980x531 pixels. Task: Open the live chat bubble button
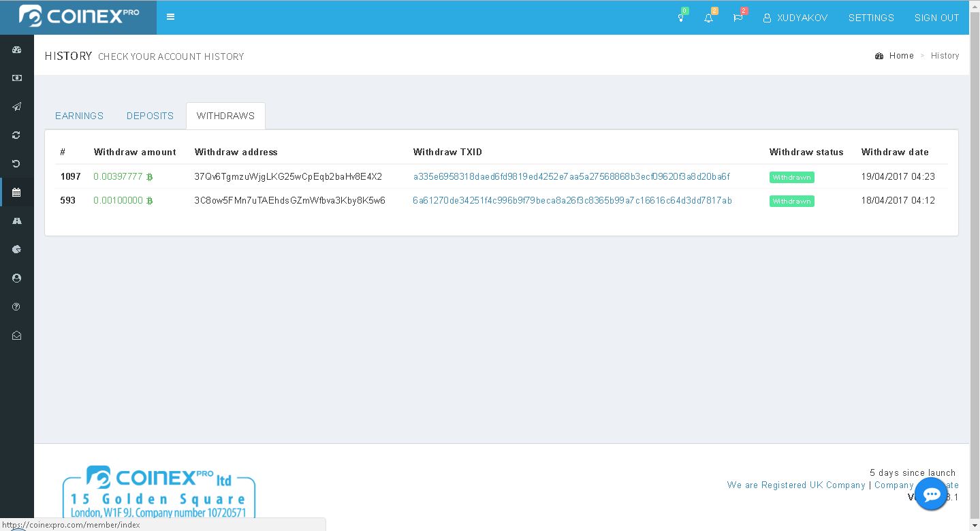coord(931,494)
